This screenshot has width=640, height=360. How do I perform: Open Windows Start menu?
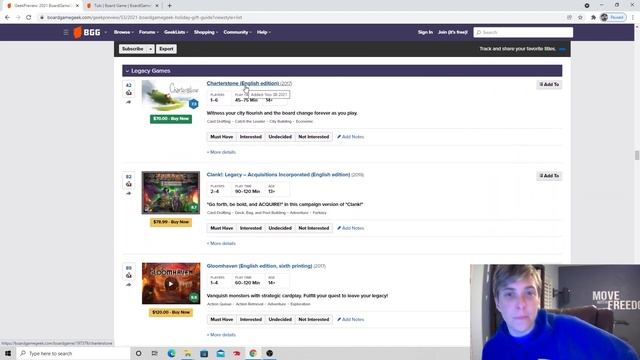click(8, 353)
